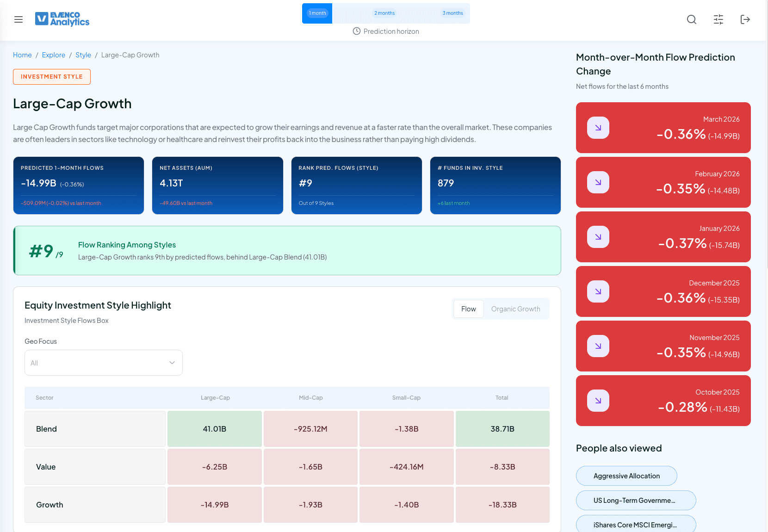Image resolution: width=768 pixels, height=532 pixels.
Task: Open the filter settings sliders icon
Action: [x=718, y=19]
